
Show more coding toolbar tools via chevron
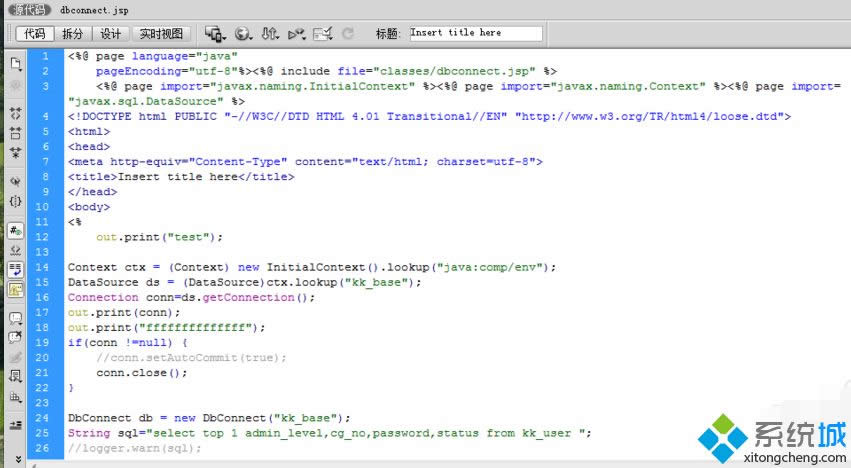[15, 459]
